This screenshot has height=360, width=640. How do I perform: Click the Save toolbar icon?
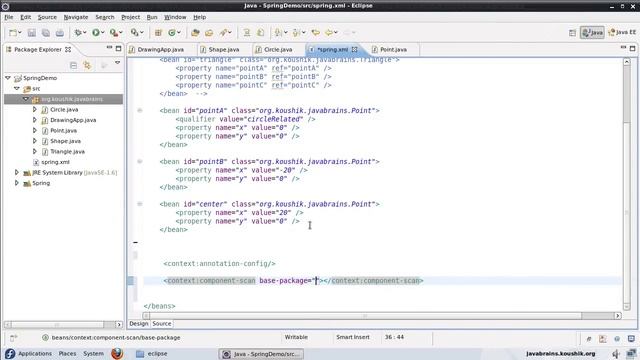[31, 33]
